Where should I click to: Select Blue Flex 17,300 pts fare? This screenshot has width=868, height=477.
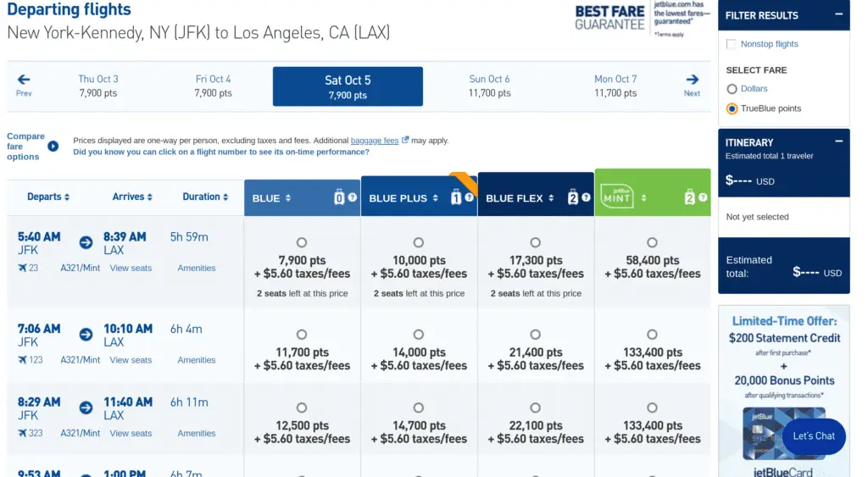coord(536,242)
